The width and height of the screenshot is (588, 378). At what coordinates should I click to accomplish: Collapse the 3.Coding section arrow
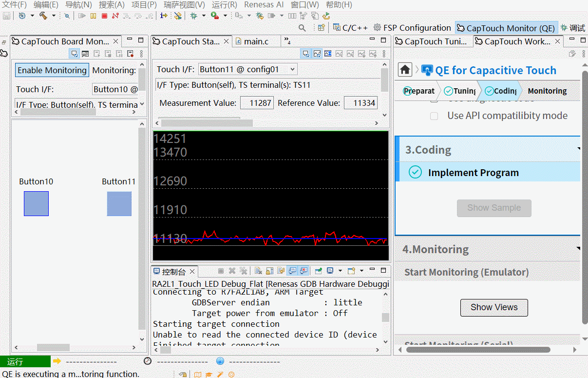coord(578,149)
